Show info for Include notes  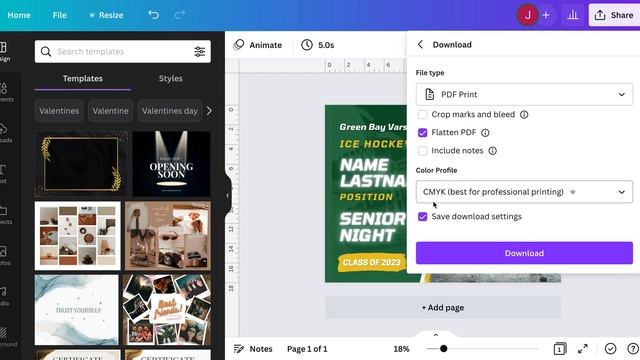click(x=493, y=151)
